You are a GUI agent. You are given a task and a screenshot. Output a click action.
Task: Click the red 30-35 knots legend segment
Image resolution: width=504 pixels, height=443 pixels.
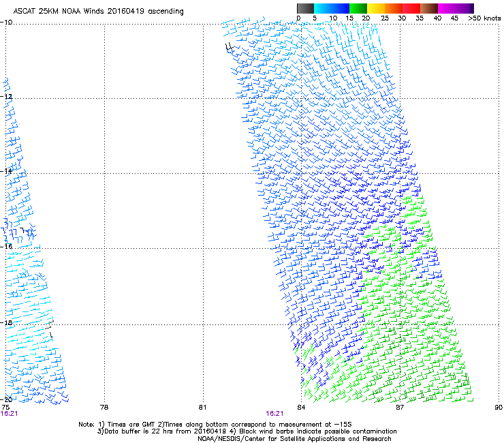(x=411, y=8)
